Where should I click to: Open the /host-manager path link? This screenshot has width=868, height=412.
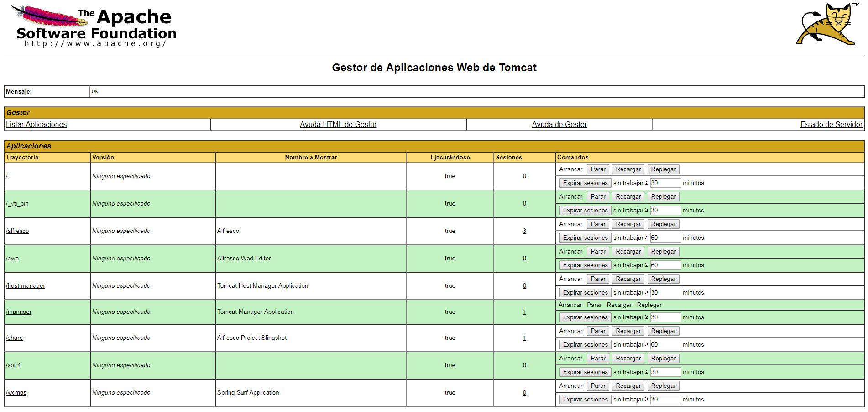26,286
